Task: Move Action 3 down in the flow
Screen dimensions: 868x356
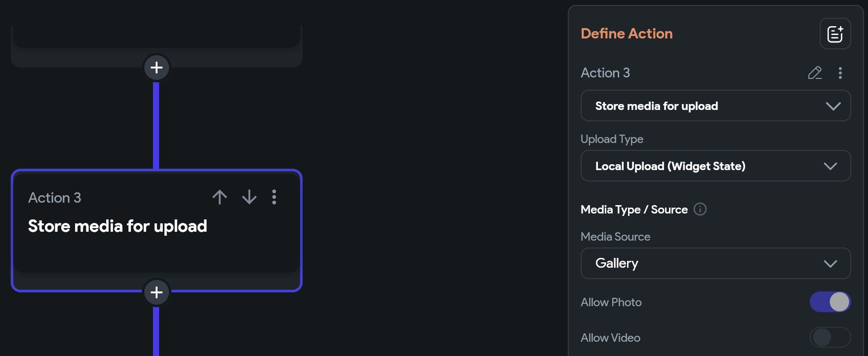Action: (x=249, y=197)
